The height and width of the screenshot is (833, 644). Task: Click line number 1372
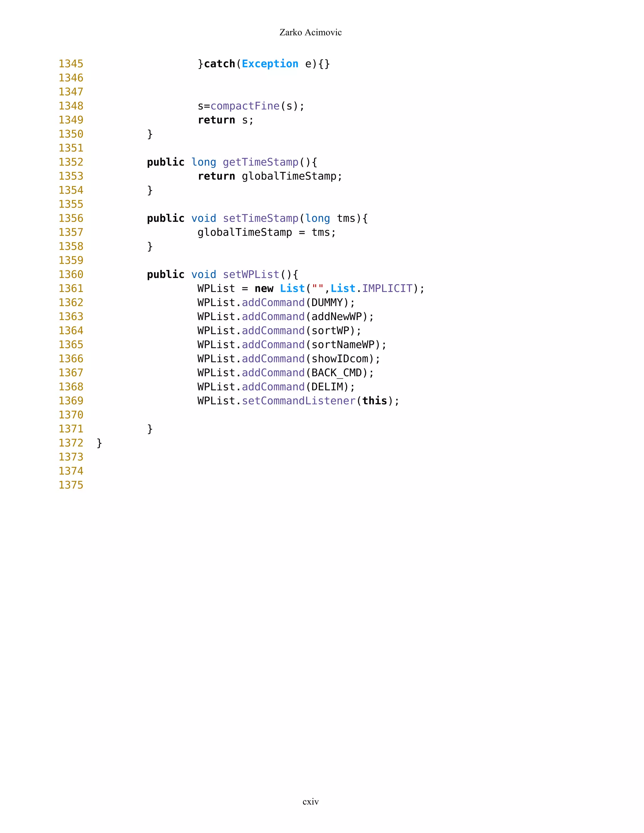click(x=71, y=443)
